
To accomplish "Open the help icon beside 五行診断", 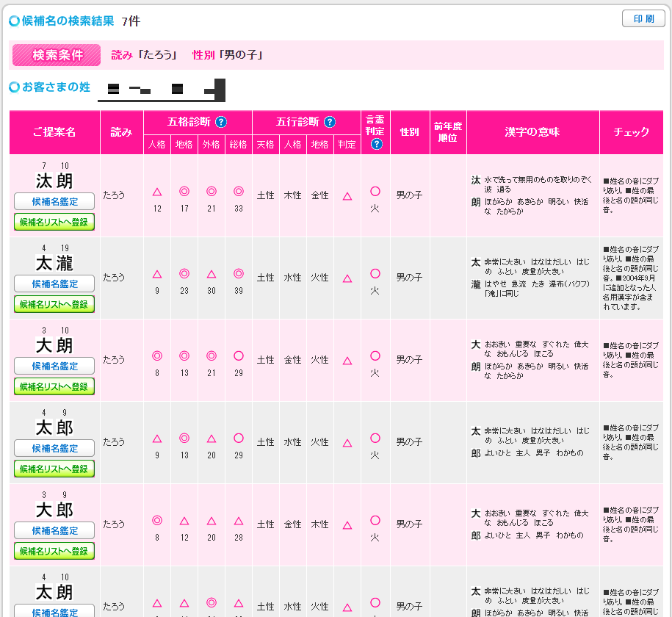I will [x=330, y=122].
